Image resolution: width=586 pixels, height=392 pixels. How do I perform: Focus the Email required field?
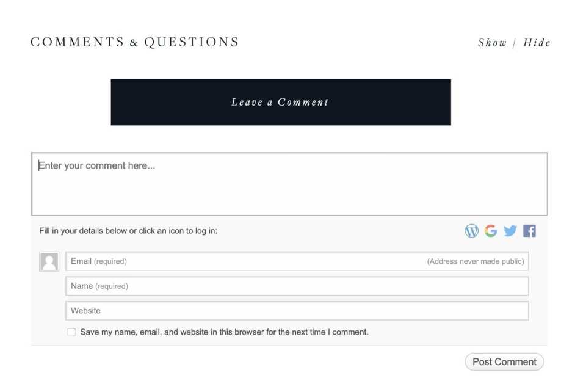(297, 261)
